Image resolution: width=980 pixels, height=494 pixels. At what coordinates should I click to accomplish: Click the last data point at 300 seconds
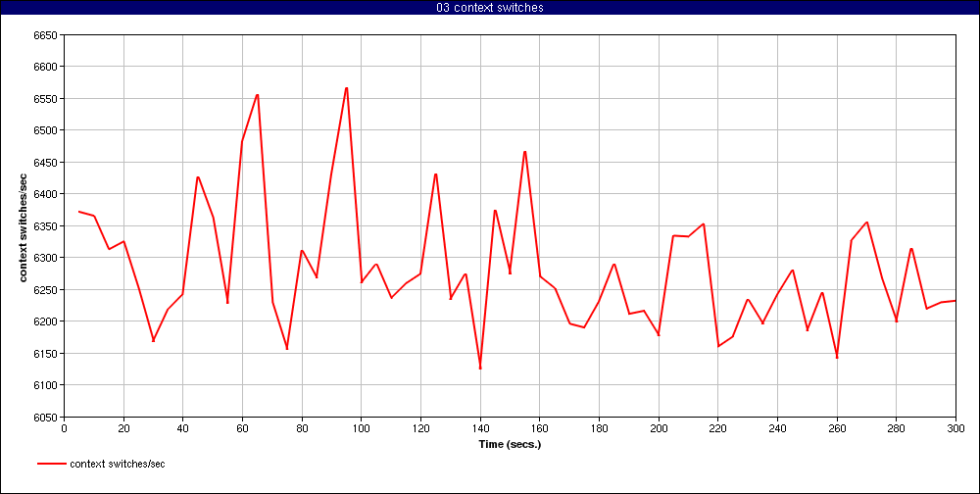955,301
